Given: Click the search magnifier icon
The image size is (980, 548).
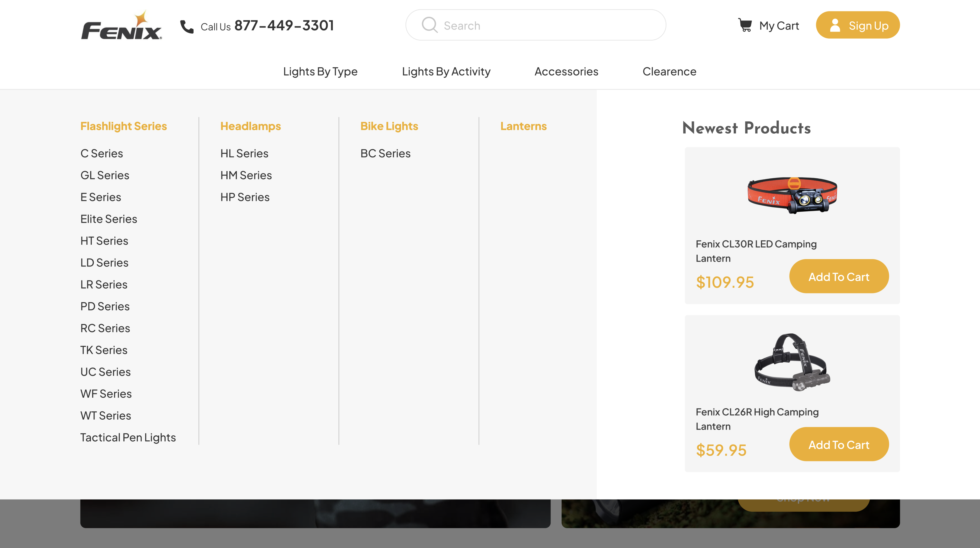Looking at the screenshot, I should coord(429,25).
